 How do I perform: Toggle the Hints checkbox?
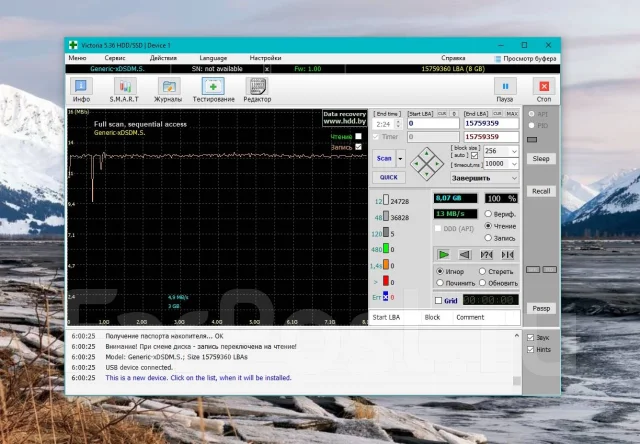click(x=531, y=350)
